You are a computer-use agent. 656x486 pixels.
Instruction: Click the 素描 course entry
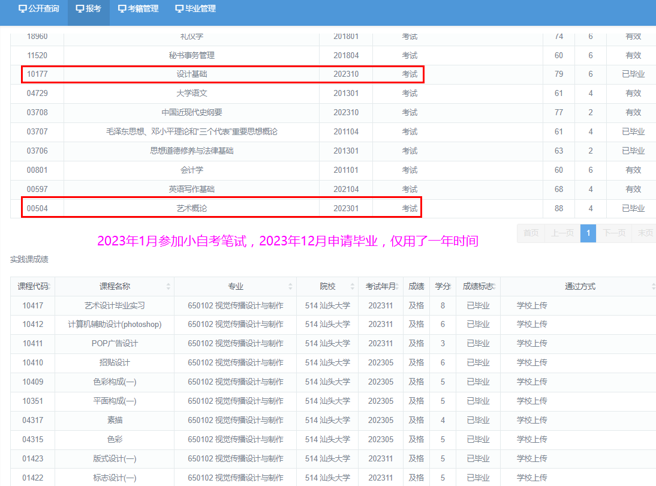point(114,420)
